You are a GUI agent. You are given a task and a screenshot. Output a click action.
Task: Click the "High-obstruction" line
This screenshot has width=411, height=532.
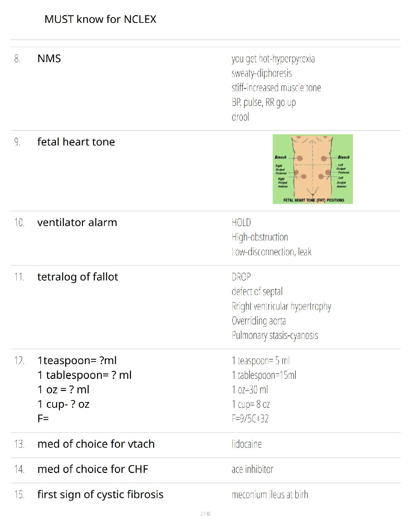click(260, 237)
